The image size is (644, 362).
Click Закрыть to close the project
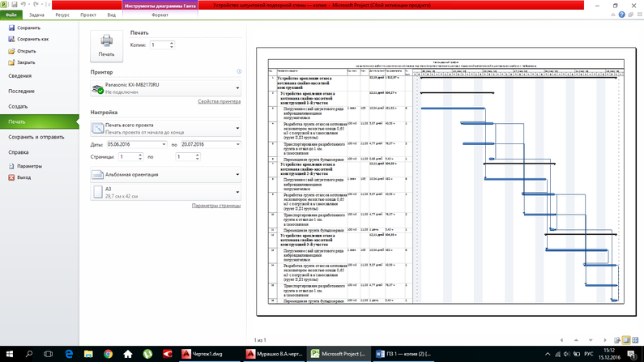26,62
